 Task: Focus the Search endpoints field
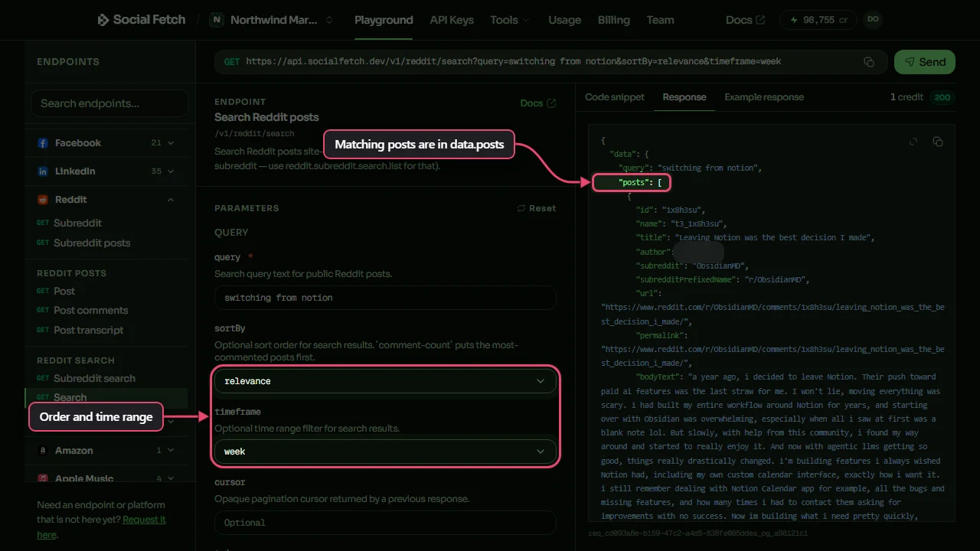[x=109, y=103]
